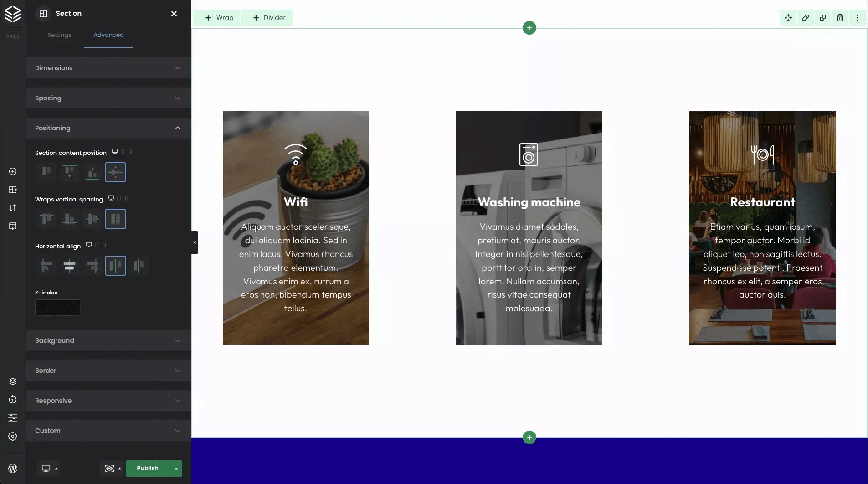The width and height of the screenshot is (868, 484).
Task: Set Wraps vertical spacing to middle aligned
Action: tap(92, 219)
